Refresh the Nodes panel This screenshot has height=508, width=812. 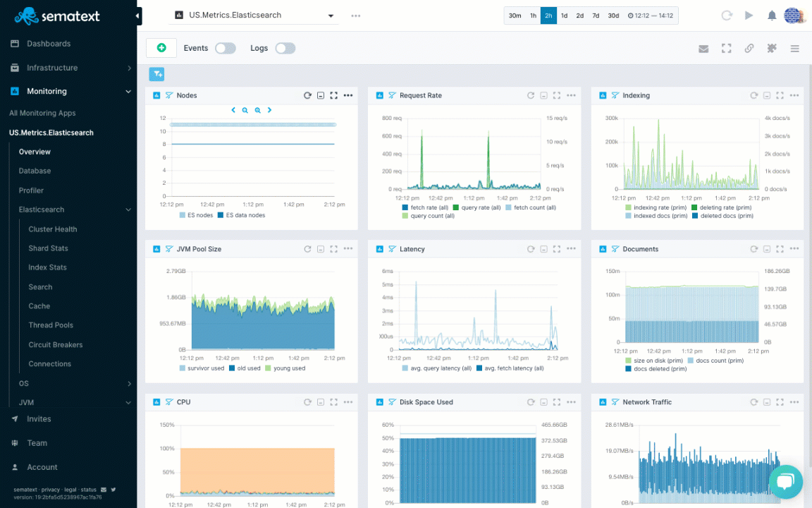click(307, 95)
